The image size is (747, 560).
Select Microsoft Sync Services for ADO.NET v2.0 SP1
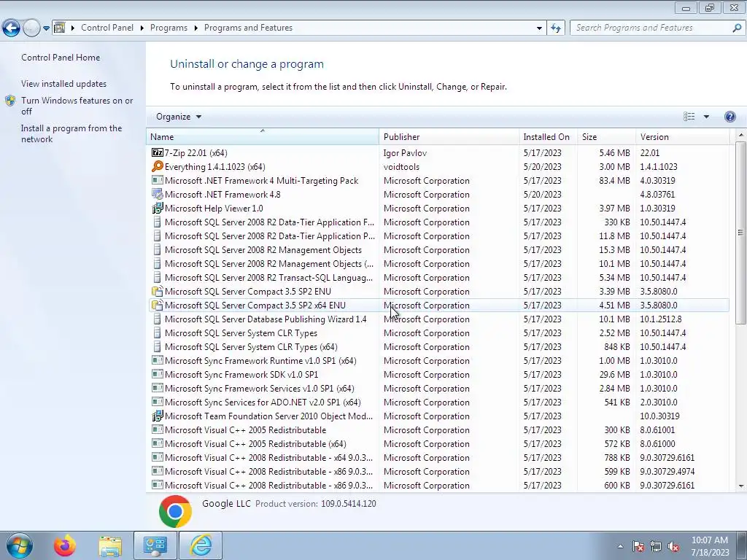[438, 402]
